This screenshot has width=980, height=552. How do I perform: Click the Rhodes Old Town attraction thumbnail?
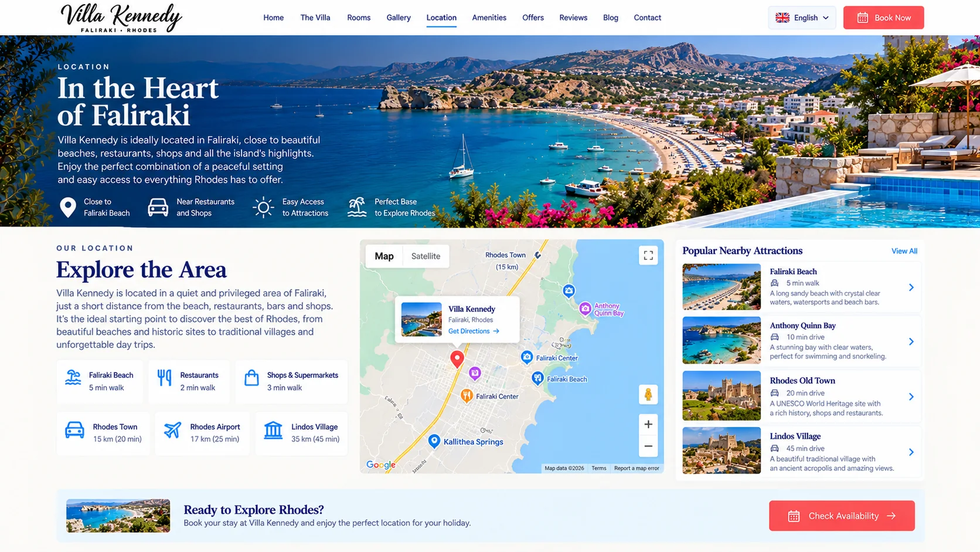tap(722, 395)
